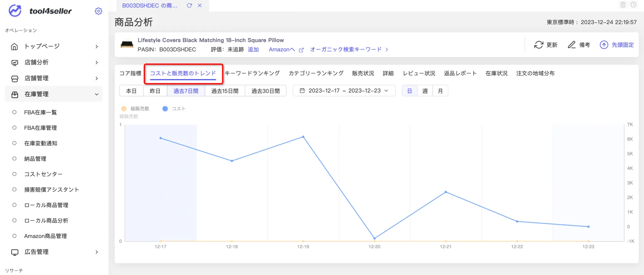The width and height of the screenshot is (644, 275).
Task: Click the home icon for トップページ
Action: 14,46
